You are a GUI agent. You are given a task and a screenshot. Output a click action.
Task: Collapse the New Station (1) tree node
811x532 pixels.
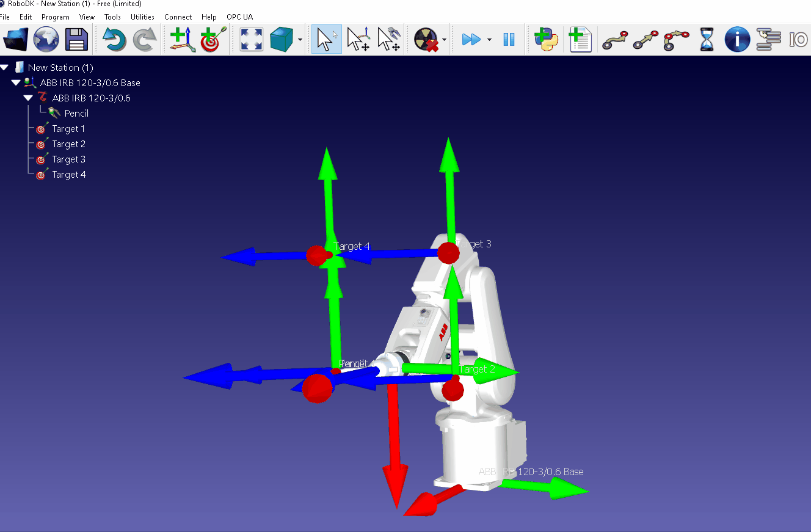point(4,67)
